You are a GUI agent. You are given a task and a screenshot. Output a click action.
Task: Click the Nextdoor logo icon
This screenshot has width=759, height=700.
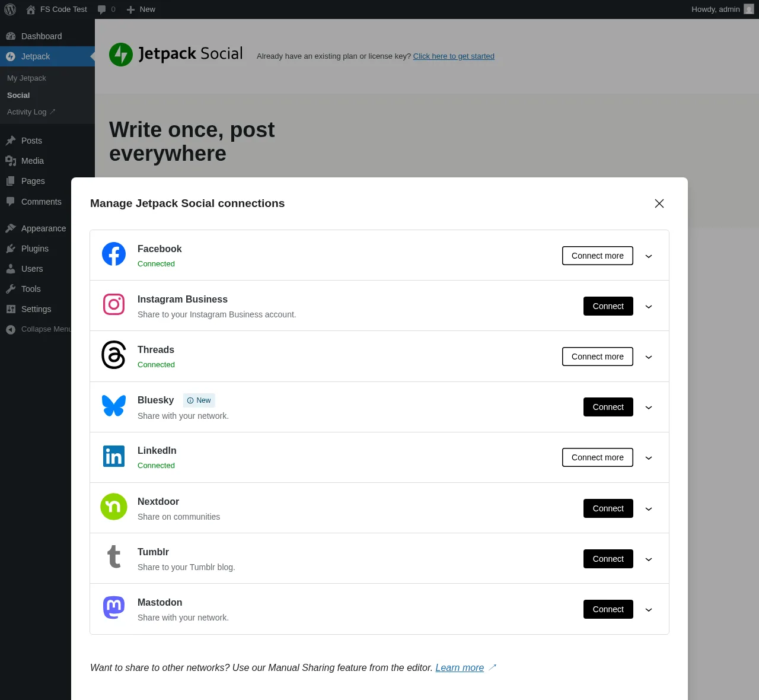pyautogui.click(x=114, y=507)
